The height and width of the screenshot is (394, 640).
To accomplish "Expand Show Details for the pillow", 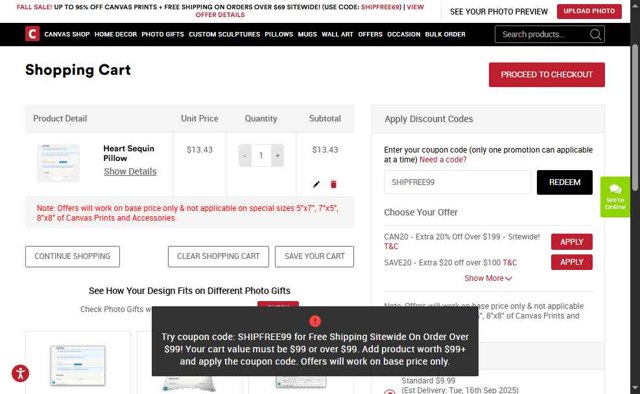I will (130, 171).
